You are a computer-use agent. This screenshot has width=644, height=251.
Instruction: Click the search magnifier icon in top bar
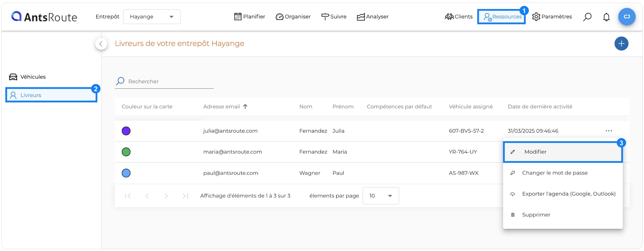[x=587, y=17]
